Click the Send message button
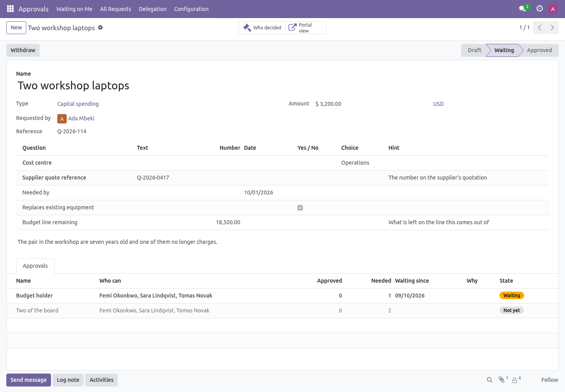 (29, 380)
